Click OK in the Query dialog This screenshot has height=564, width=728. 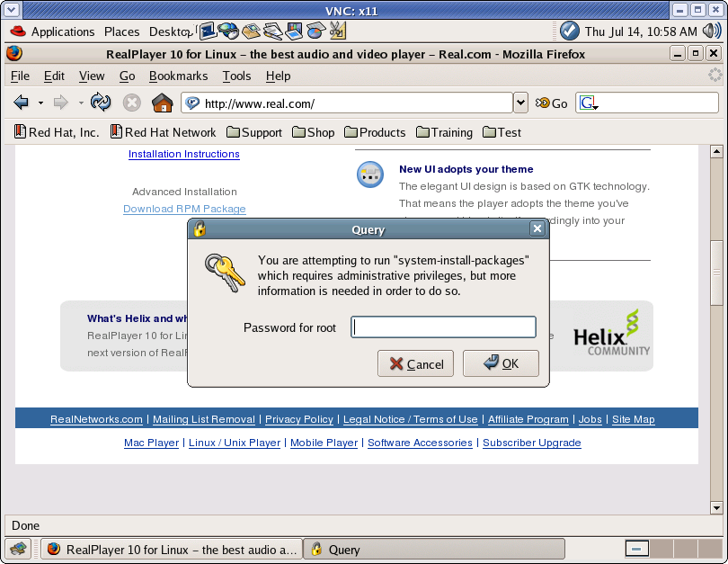coord(501,363)
